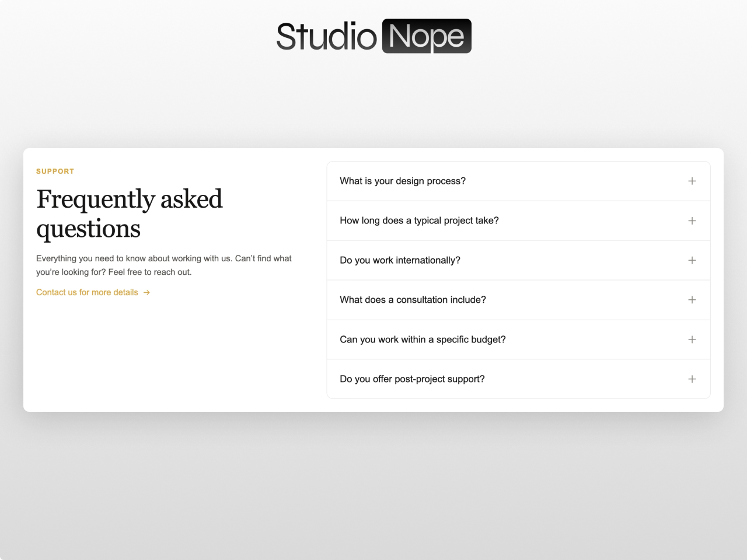Click the plus icon beside project timeline question

(692, 220)
